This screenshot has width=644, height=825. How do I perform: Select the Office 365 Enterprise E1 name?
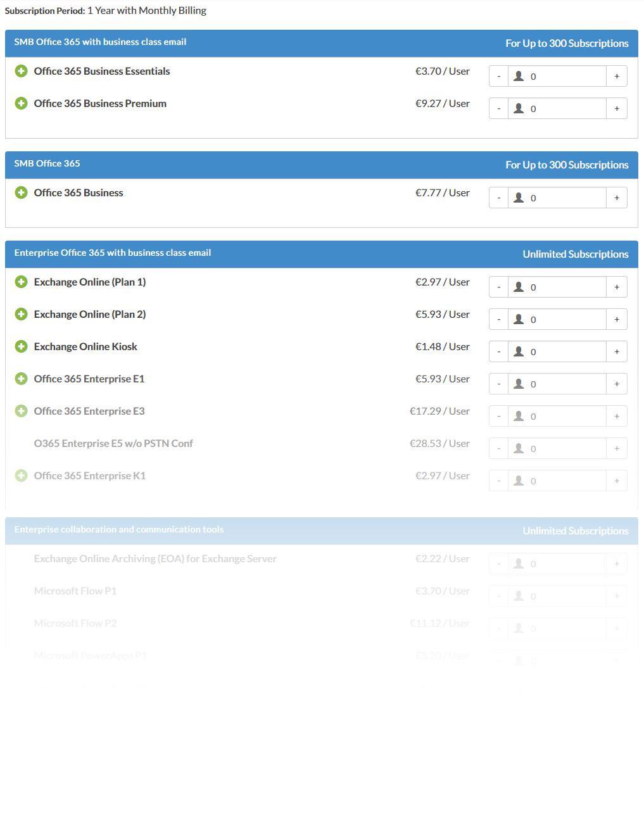(x=89, y=379)
